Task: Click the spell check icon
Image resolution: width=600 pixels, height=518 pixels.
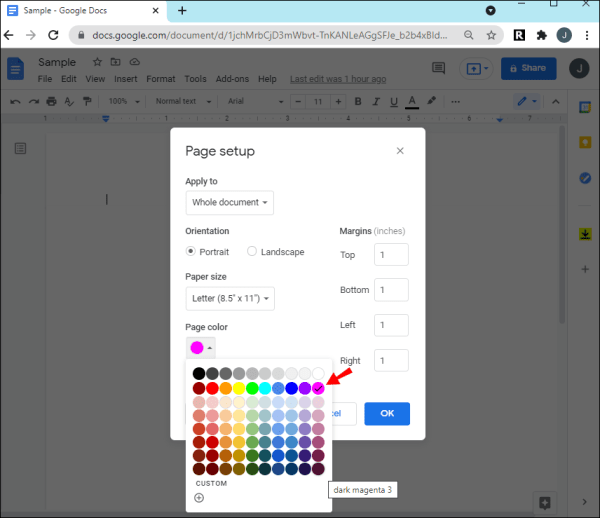Action: point(69,101)
